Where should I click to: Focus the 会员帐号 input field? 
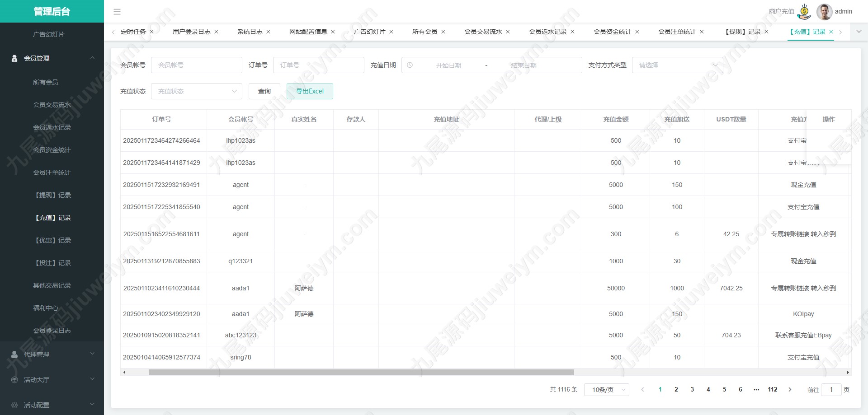197,65
